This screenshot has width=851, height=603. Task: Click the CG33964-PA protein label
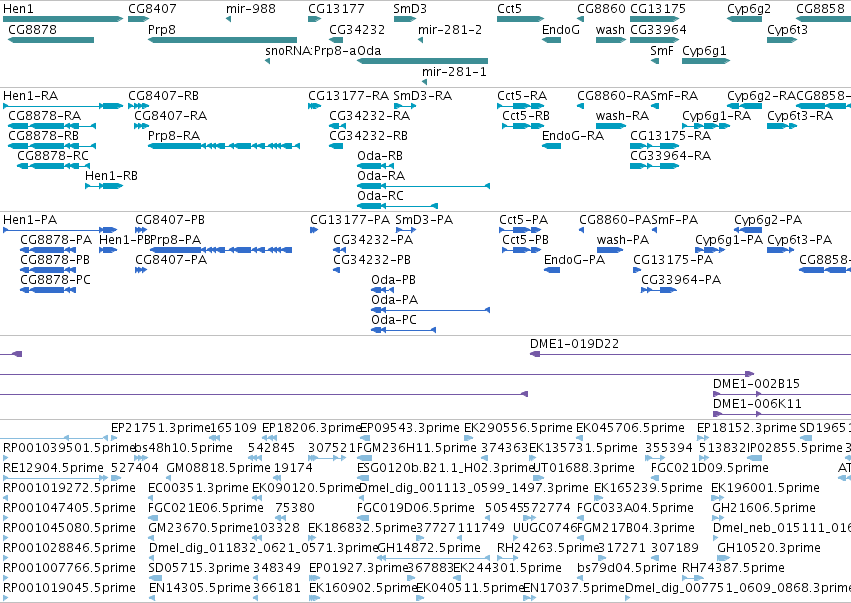tap(681, 280)
